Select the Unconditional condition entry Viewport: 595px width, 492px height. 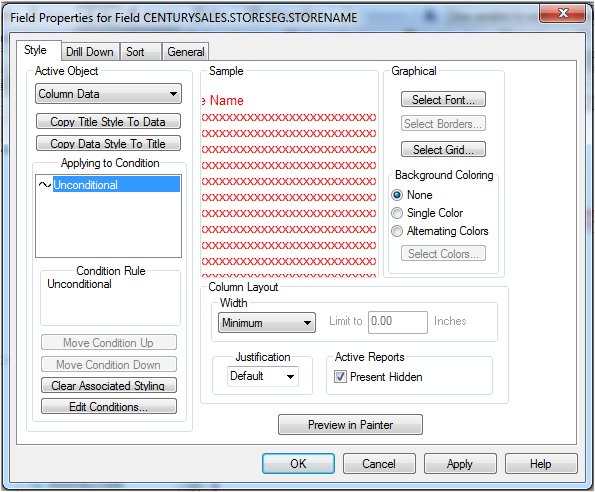coord(116,185)
